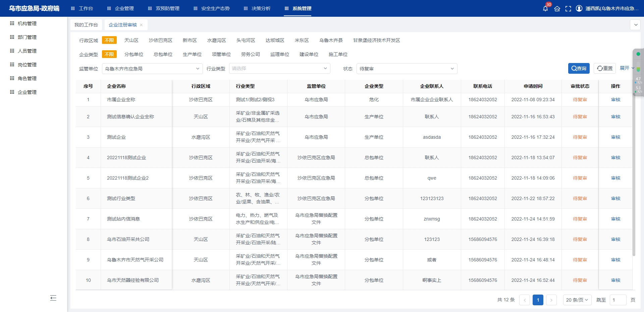This screenshot has width=644, height=312.
Task: Open the notification bell icon
Action: (x=545, y=8)
